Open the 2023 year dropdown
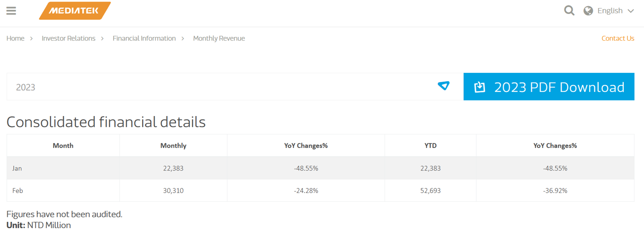Image resolution: width=644 pixels, height=242 pixels. [x=235, y=87]
